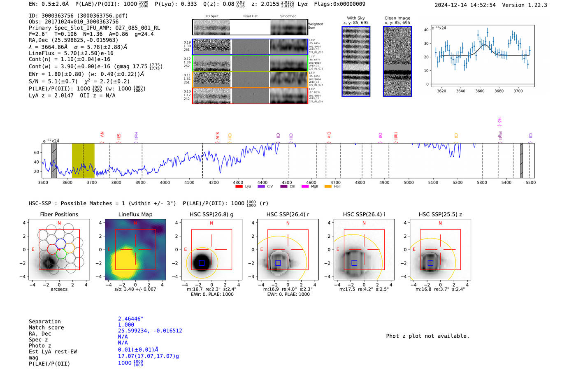Click the Est LyA rest-EW value 0.01(±0.01)Å
576x392 pixels.
[x=138, y=350]
